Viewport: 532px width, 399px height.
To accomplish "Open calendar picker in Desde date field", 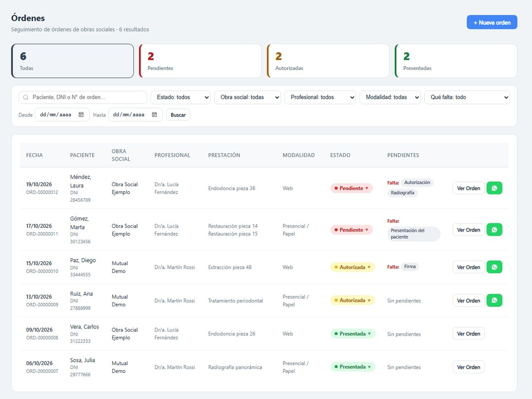I will (81, 115).
